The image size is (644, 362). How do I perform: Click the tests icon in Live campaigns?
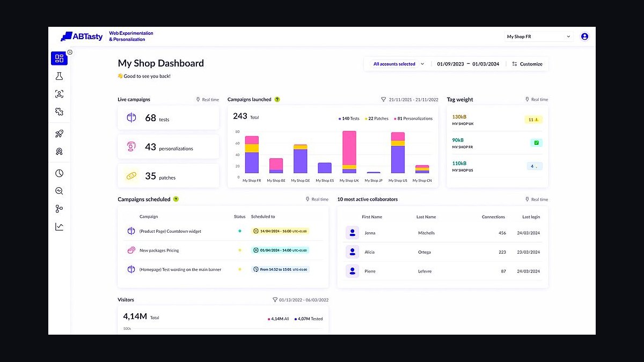coord(131,117)
